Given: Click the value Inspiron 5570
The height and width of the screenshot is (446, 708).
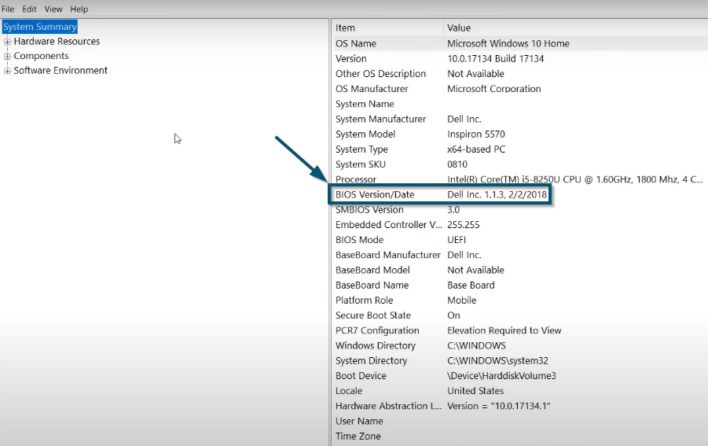Looking at the screenshot, I should (476, 134).
